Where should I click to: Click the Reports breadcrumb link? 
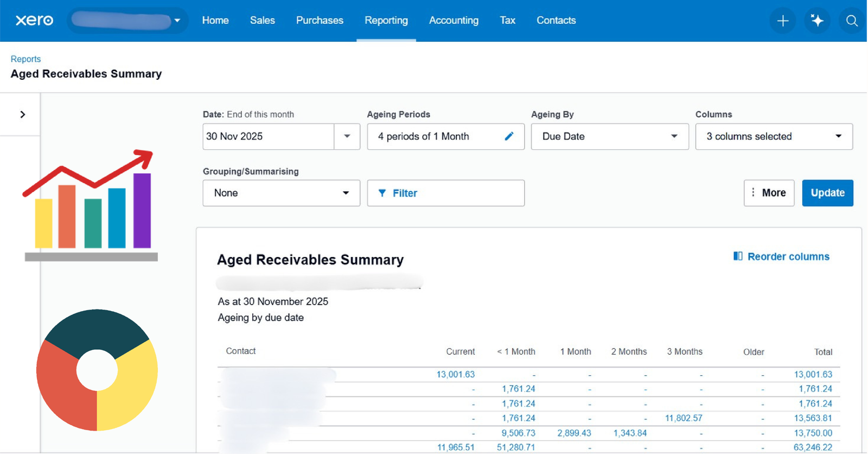25,59
